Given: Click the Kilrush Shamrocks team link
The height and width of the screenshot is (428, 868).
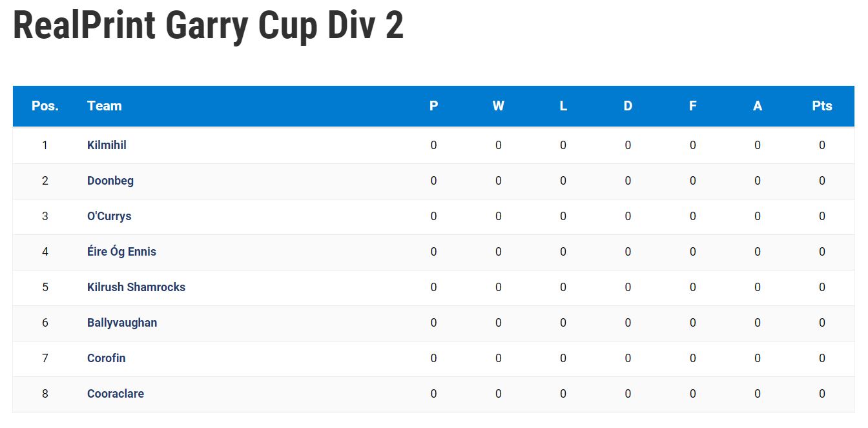Looking at the screenshot, I should click(x=136, y=287).
